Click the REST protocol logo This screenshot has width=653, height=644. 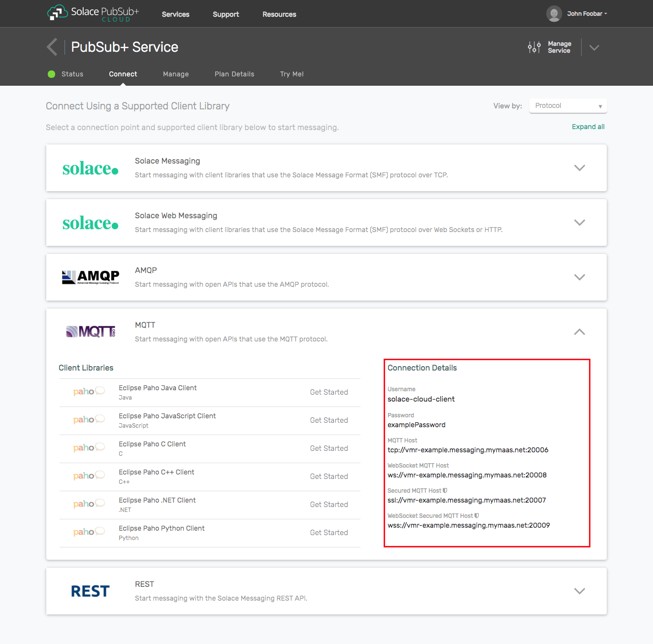coord(90,591)
